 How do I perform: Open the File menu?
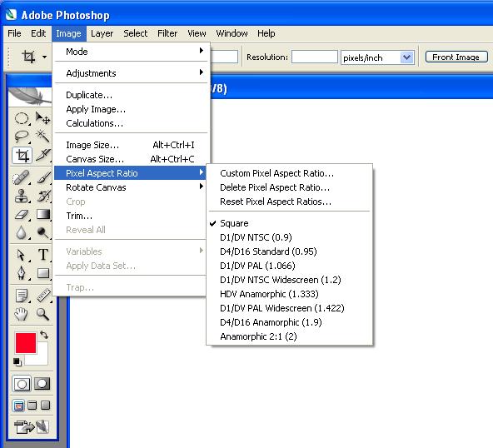tap(14, 33)
